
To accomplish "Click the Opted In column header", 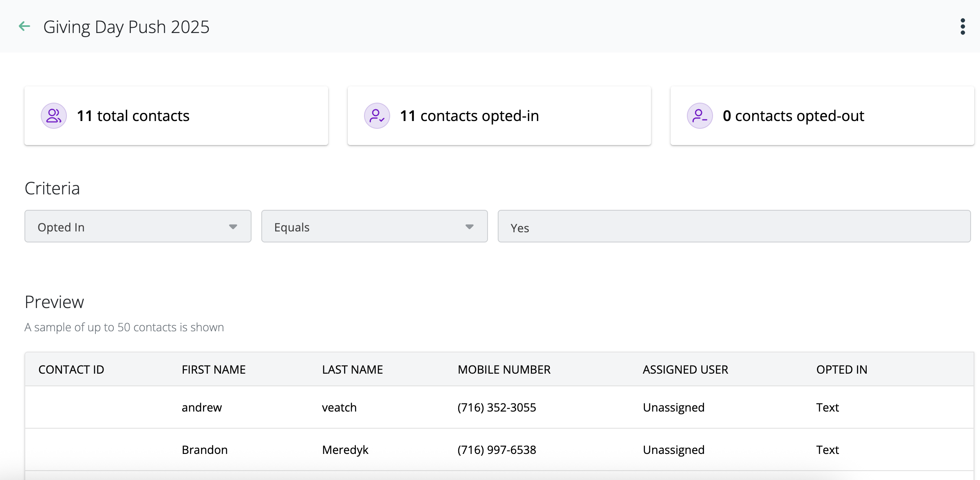I will [841, 370].
